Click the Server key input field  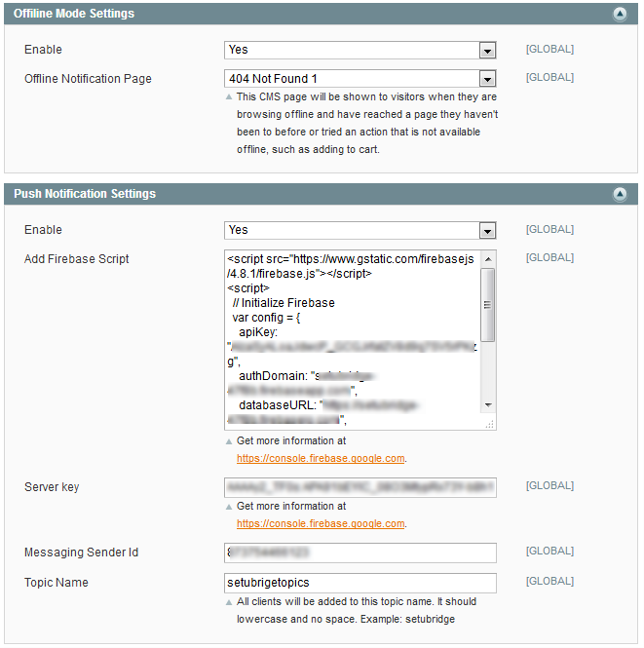360,487
